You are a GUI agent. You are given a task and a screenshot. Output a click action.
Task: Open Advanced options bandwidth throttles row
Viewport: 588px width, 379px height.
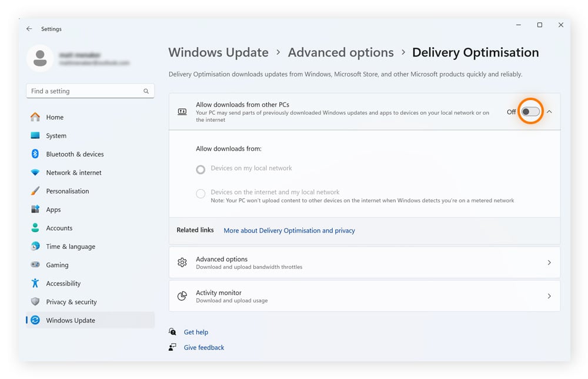pyautogui.click(x=364, y=262)
